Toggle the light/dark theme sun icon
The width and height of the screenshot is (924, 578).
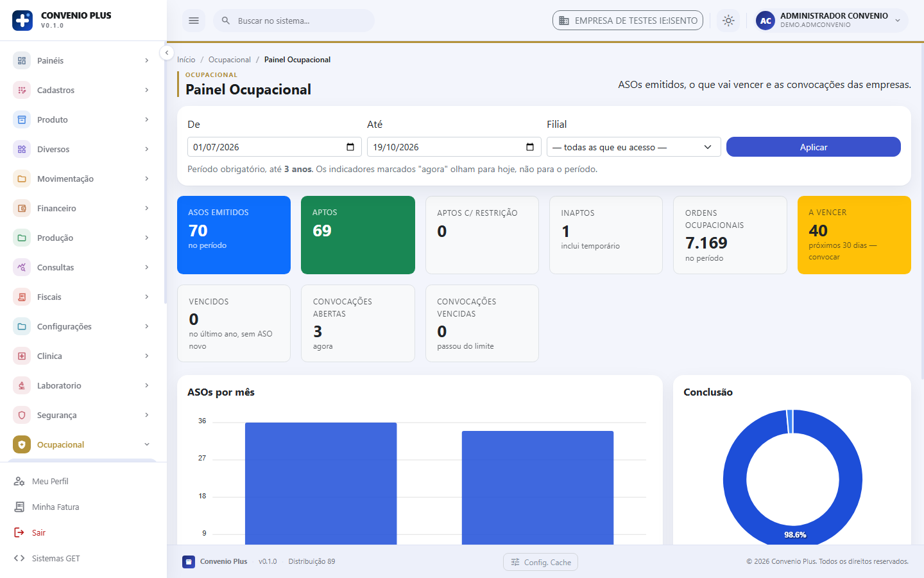728,21
